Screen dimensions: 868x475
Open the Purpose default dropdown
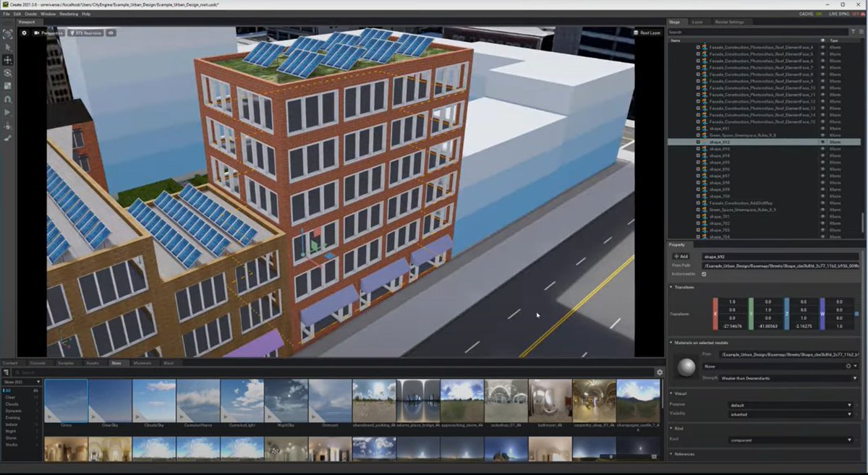coord(791,405)
